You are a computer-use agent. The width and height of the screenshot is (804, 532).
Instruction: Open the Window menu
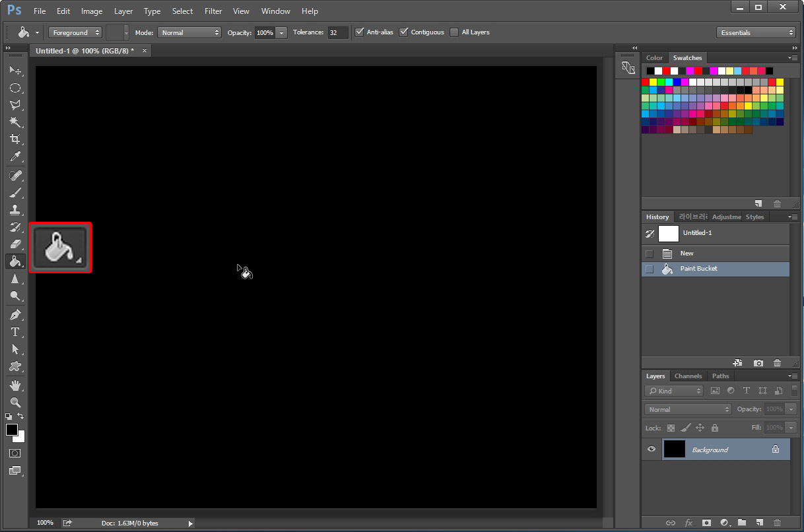275,11
